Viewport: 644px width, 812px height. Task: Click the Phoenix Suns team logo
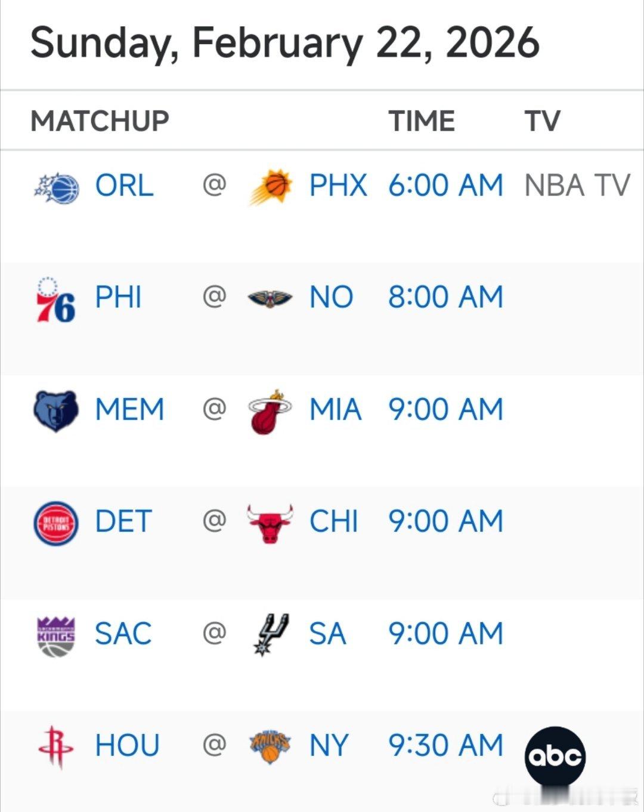tap(270, 187)
